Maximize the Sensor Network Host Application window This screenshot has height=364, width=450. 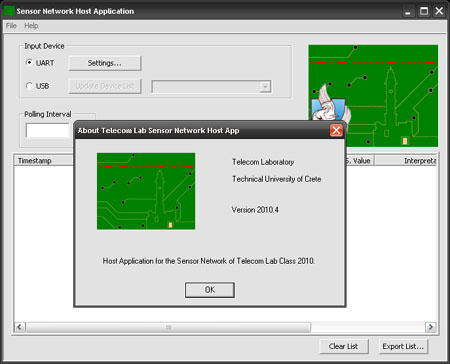424,11
